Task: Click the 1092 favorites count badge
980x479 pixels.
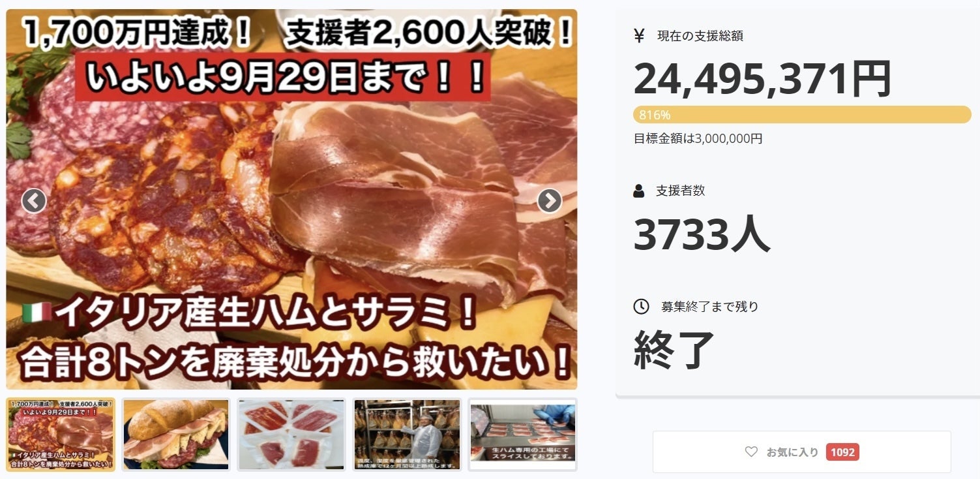Action: point(842,452)
